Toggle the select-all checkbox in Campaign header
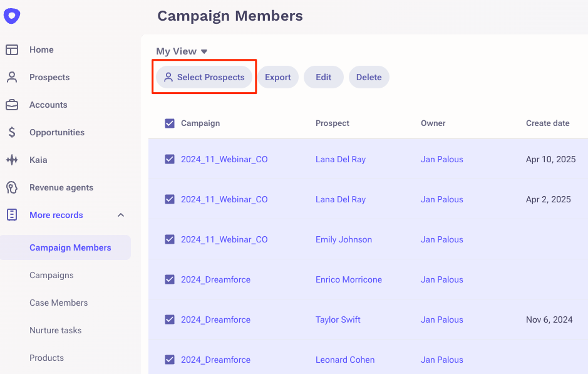The height and width of the screenshot is (374, 588). coord(170,123)
